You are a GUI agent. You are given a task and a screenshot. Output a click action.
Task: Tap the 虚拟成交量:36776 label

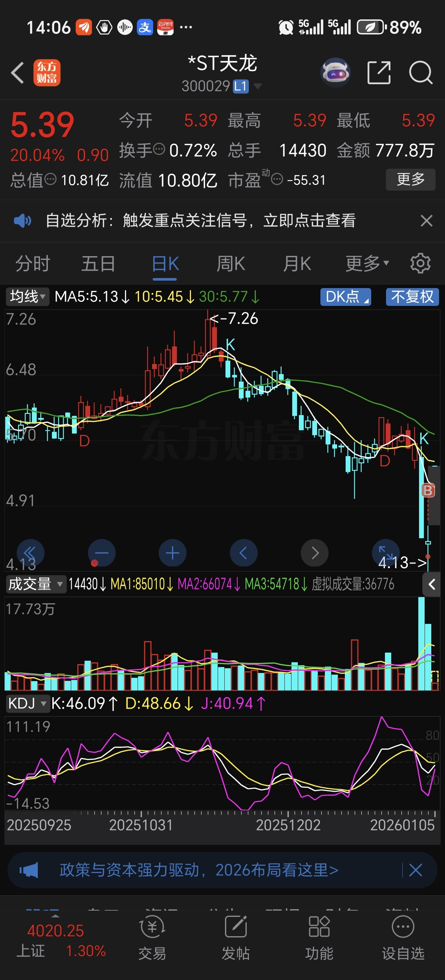coord(353,584)
